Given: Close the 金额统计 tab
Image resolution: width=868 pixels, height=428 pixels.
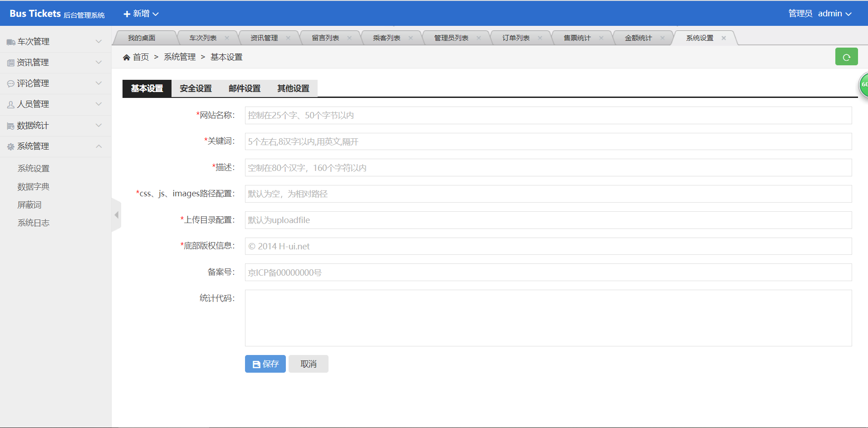Looking at the screenshot, I should pyautogui.click(x=662, y=38).
